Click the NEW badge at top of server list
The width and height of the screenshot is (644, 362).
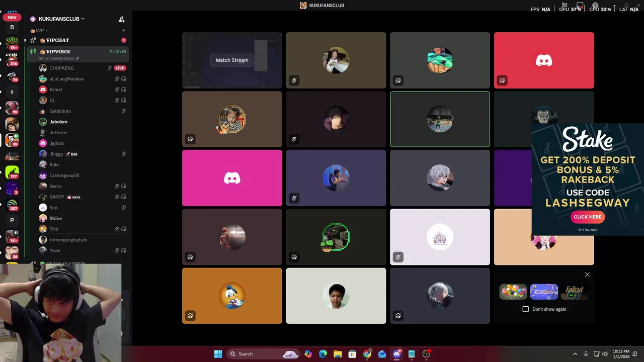click(x=12, y=17)
